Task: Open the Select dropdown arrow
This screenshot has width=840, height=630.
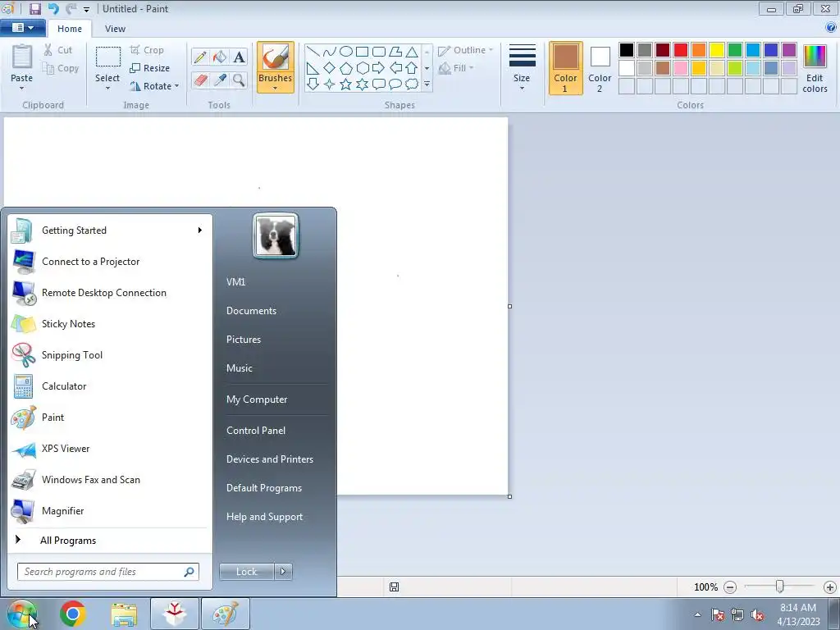Action: (x=107, y=89)
